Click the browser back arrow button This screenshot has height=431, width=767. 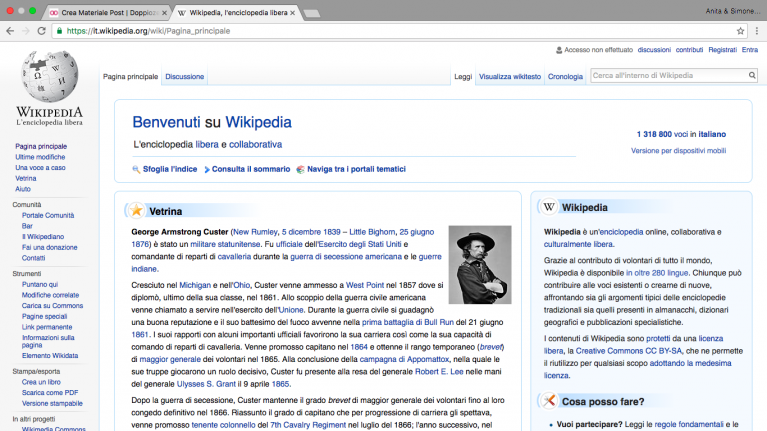(x=10, y=31)
